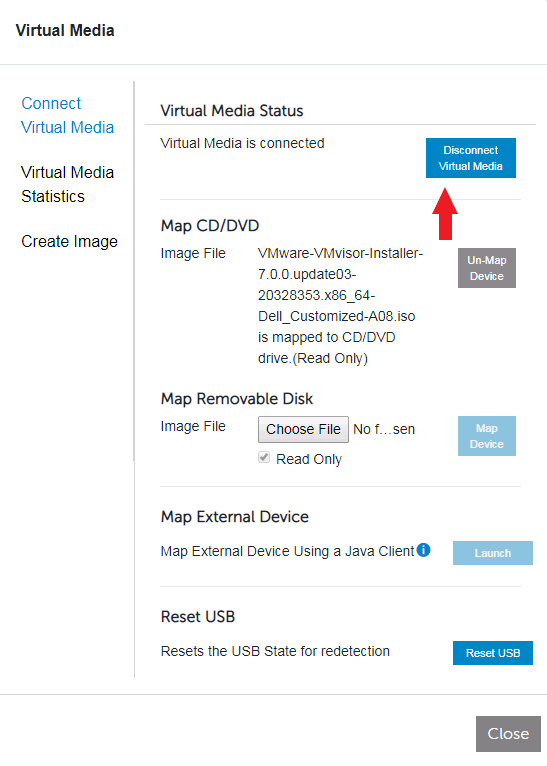Image resolution: width=547 pixels, height=766 pixels.
Task: Launch the Java client external device mapper
Action: pos(493,553)
